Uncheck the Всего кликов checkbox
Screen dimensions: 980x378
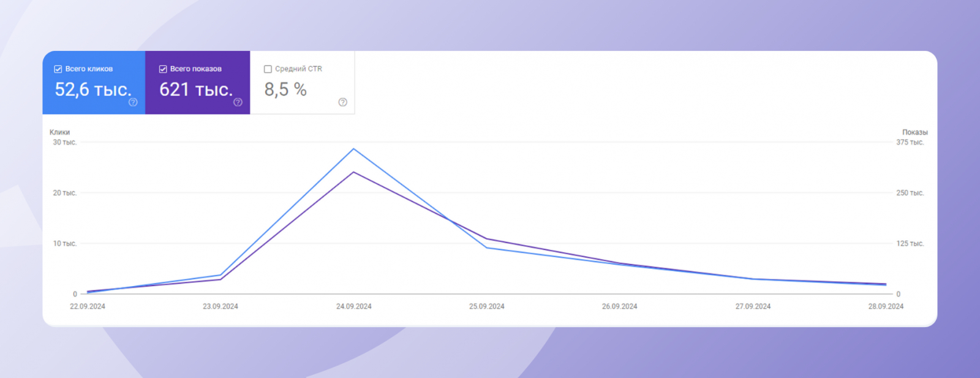pos(58,69)
